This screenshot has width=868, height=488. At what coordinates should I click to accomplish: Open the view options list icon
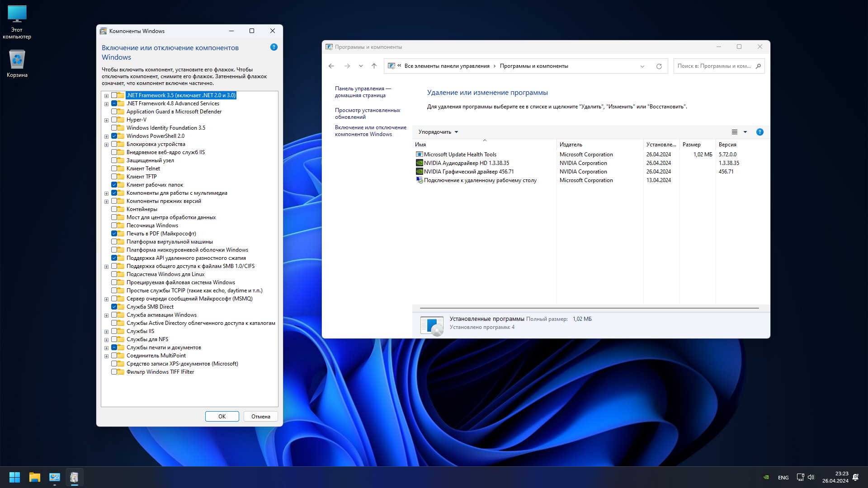[x=734, y=132]
